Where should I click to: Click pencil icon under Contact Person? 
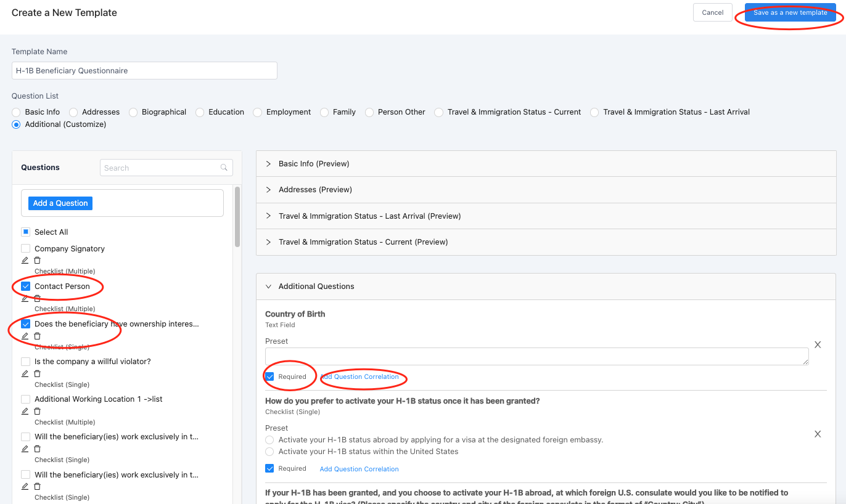point(25,298)
